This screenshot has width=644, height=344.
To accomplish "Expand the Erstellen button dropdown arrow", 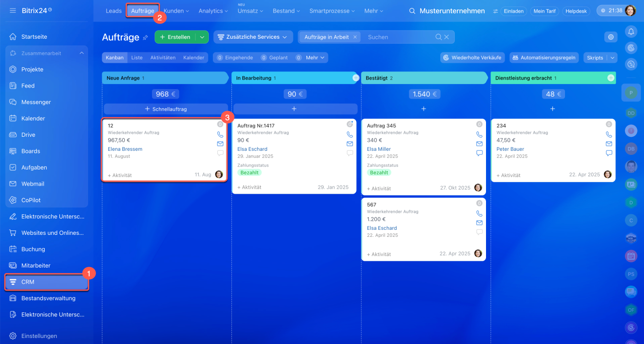I will 202,37.
